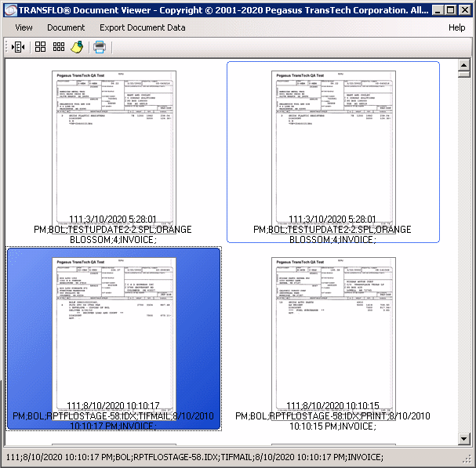Click the TRANSFLO application icon in title bar

click(11, 11)
